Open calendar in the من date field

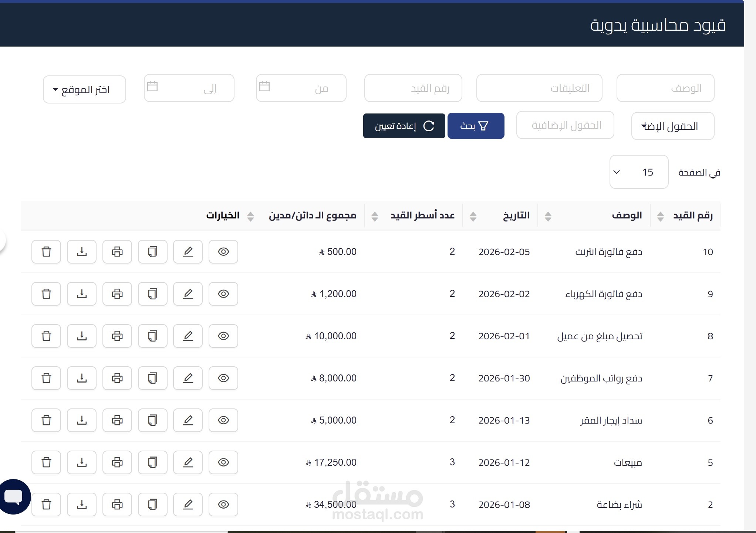pos(264,86)
